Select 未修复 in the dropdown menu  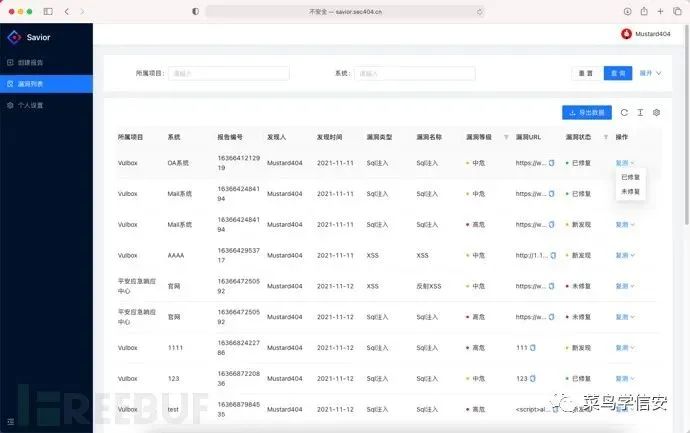(630, 191)
